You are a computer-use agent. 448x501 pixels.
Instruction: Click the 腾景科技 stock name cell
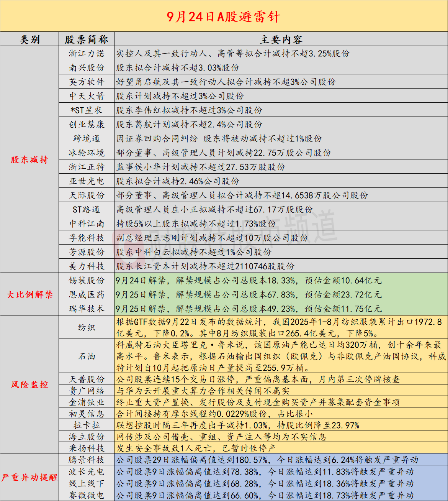[87, 460]
